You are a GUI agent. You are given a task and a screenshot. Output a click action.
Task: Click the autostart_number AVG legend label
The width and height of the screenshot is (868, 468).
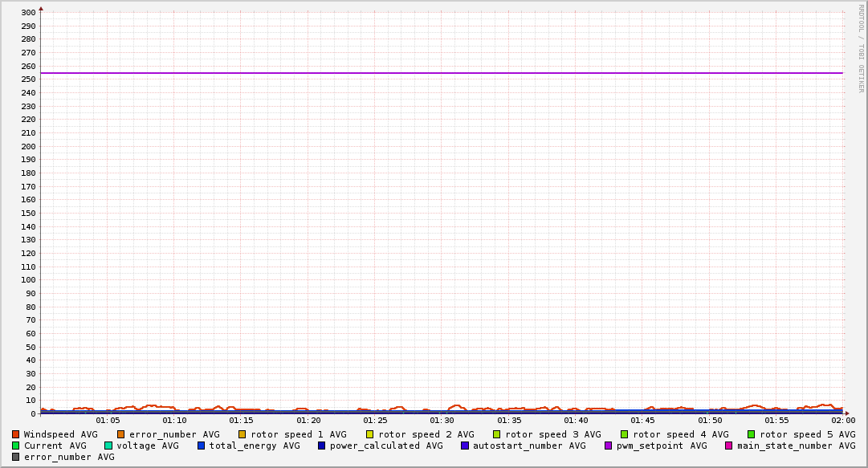click(529, 446)
